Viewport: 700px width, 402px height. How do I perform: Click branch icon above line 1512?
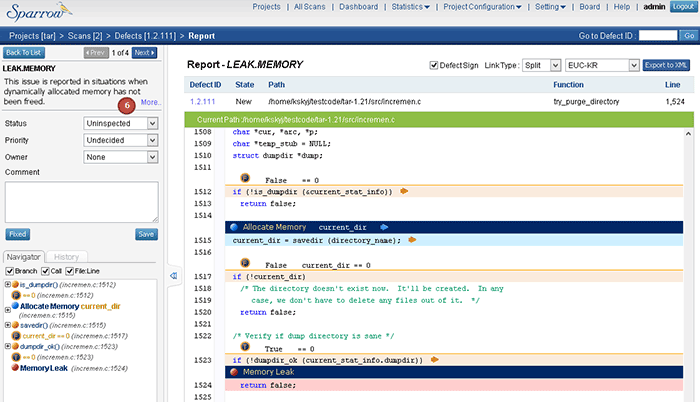point(245,178)
